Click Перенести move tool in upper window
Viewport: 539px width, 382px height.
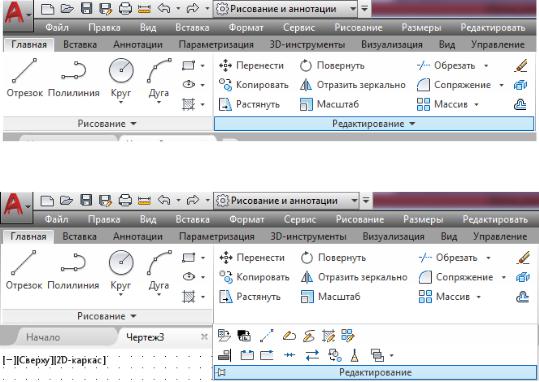point(251,65)
